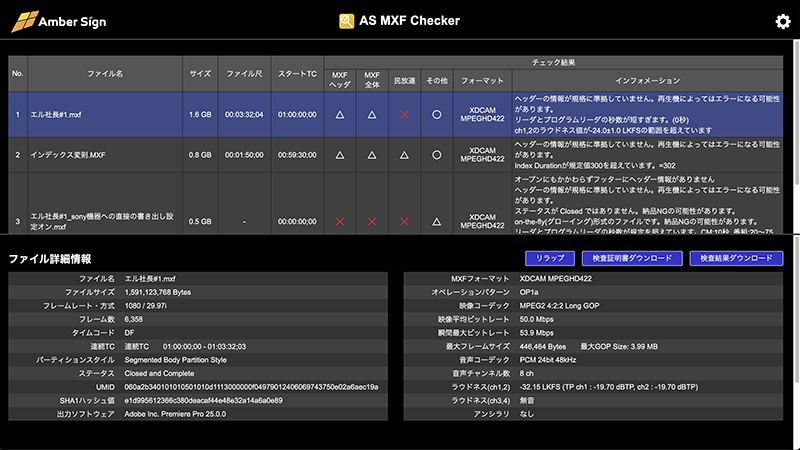Viewport: 800px width, 450px height.
Task: Click the AS MXF Checker magnifier icon
Action: coord(346,21)
